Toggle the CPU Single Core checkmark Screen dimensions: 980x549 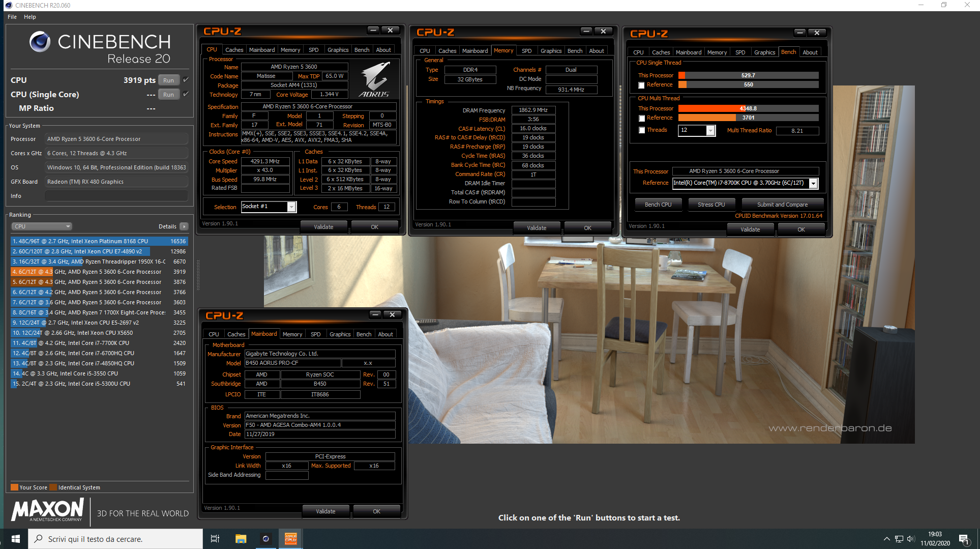point(186,94)
